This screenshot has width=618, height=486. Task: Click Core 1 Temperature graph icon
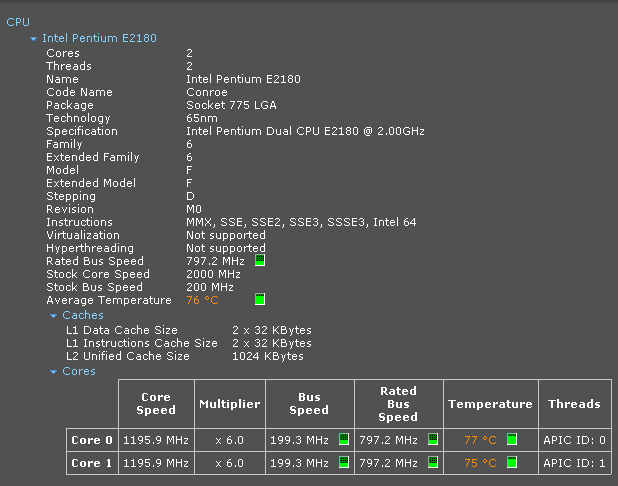[512, 462]
